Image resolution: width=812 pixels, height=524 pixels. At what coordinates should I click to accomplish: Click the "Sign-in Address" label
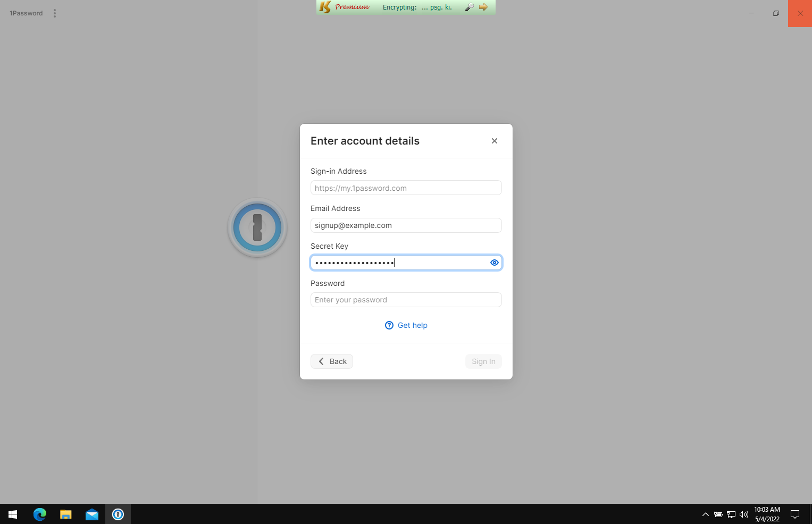pyautogui.click(x=339, y=171)
